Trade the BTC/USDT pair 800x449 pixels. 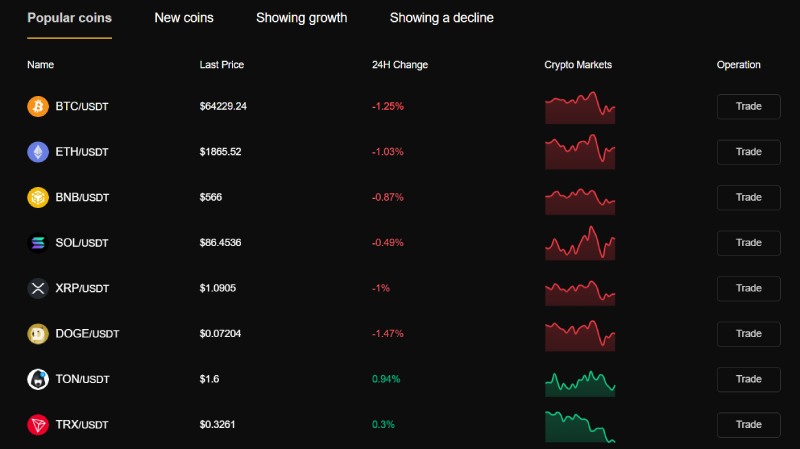748,107
